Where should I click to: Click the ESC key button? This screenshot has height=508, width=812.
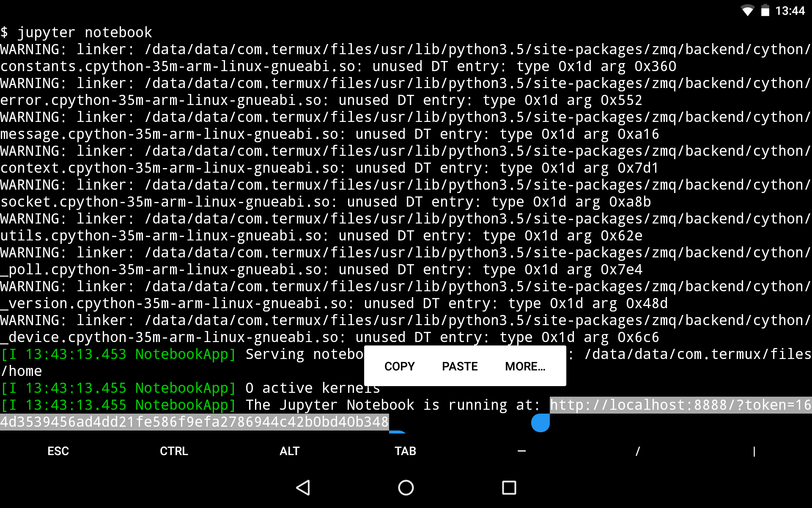click(x=58, y=451)
